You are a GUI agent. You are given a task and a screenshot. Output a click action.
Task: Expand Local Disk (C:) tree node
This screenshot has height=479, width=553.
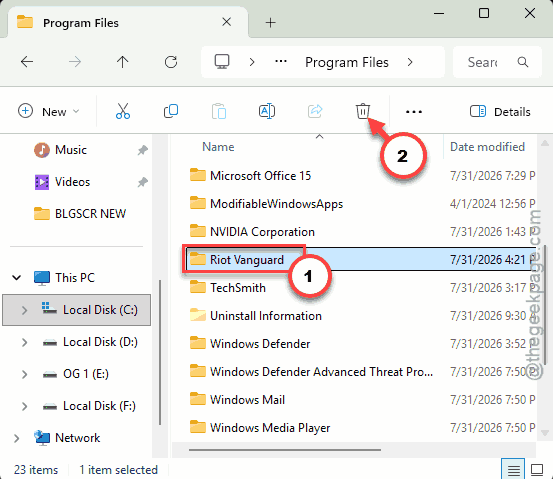point(24,310)
